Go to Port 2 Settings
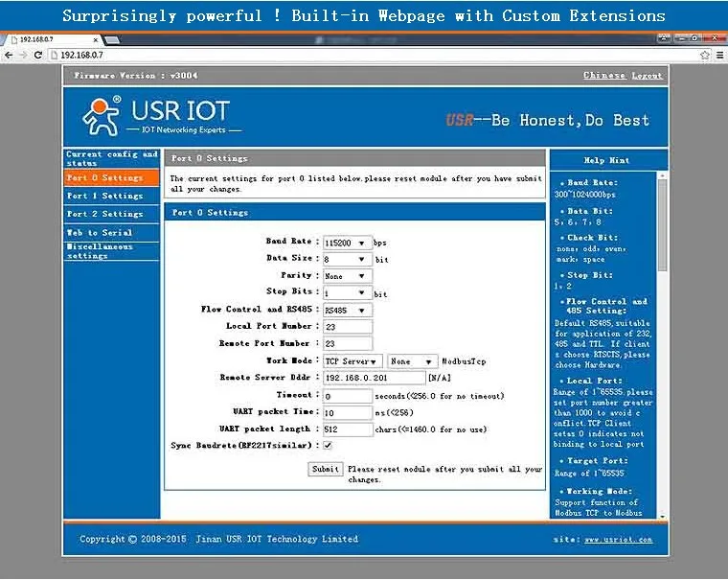Screen dimensions: 728x580 click(x=111, y=214)
